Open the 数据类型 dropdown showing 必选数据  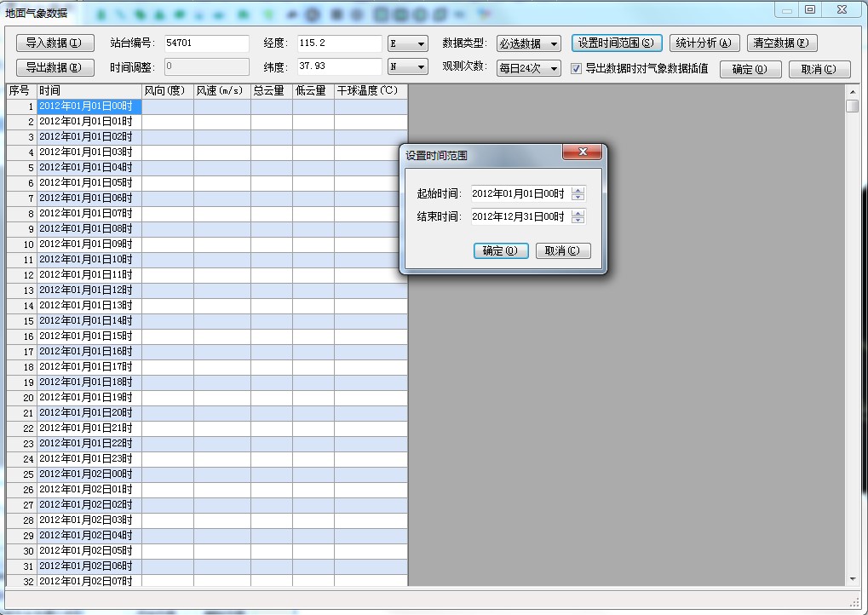click(528, 43)
